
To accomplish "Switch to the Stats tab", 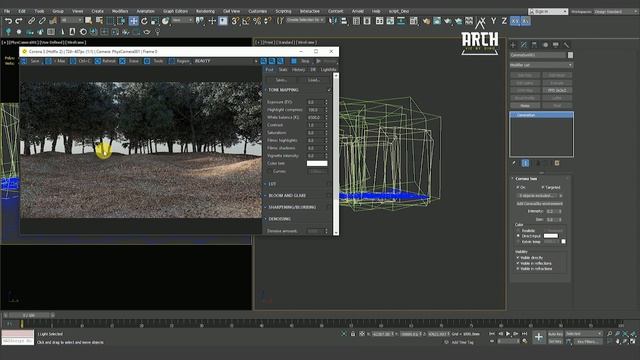I will pos(283,70).
